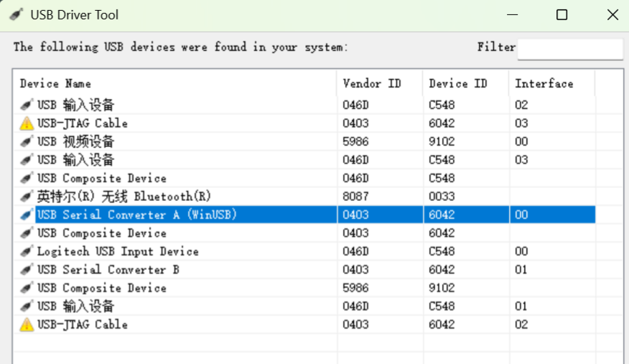Focus the Filter text field

570,49
